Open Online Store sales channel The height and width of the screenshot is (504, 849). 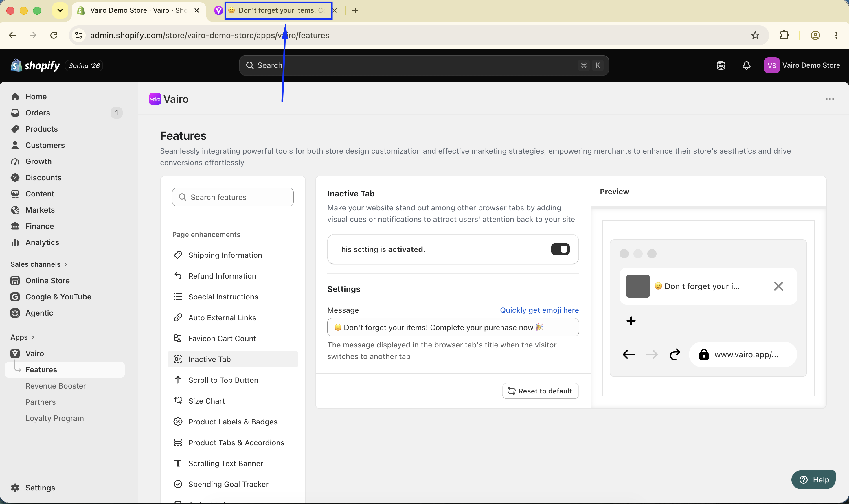[65, 281]
